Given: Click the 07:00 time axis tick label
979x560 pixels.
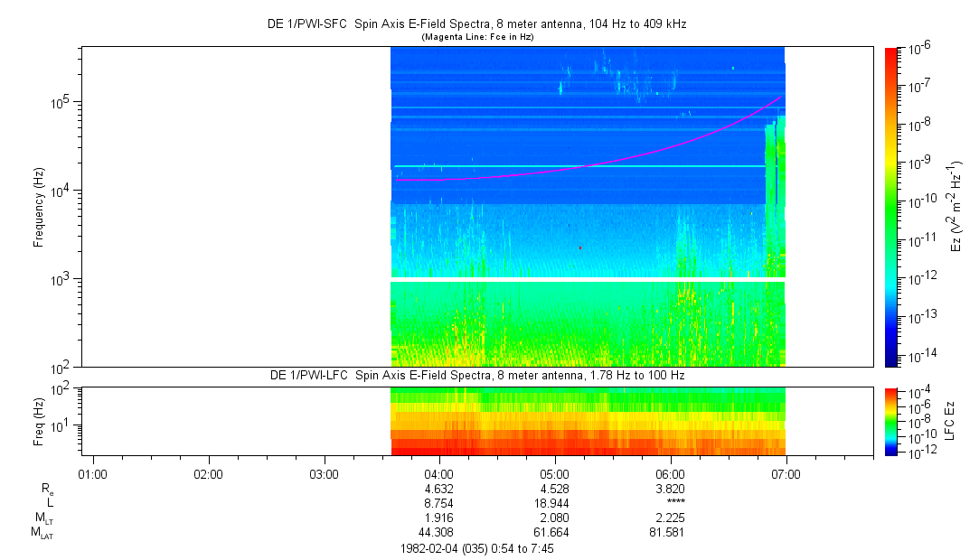Looking at the screenshot, I should 786,473.
